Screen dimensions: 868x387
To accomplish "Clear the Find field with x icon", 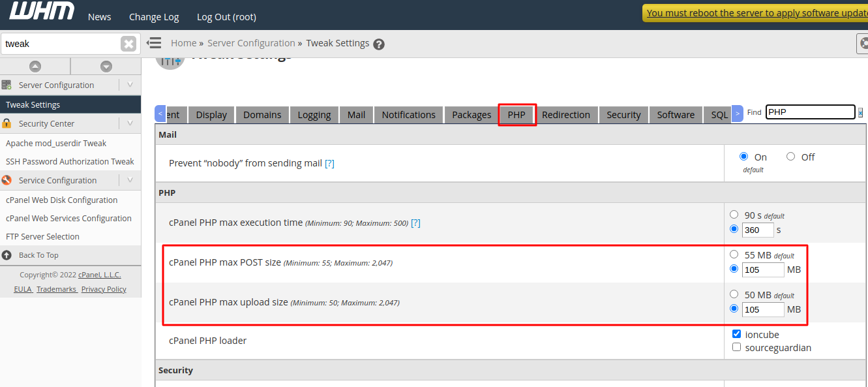I will (x=860, y=112).
